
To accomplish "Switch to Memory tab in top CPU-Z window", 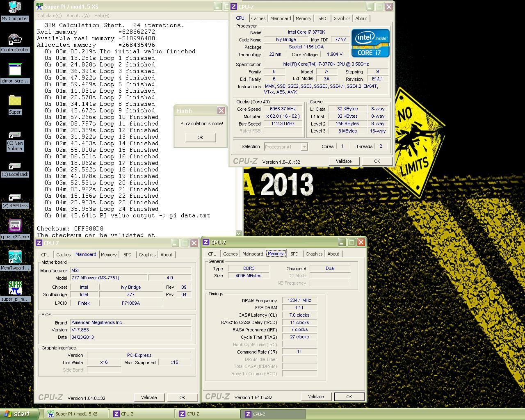I will click(304, 18).
